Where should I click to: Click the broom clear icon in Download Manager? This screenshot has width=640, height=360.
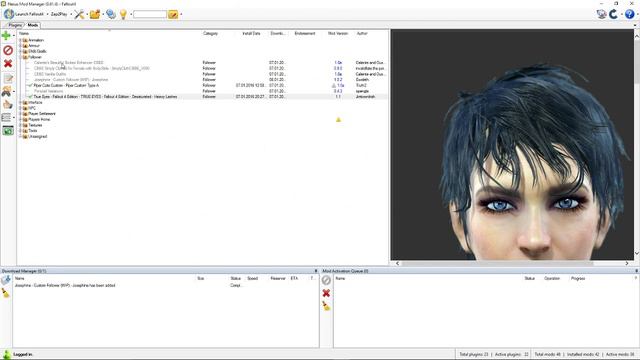[x=6, y=293]
